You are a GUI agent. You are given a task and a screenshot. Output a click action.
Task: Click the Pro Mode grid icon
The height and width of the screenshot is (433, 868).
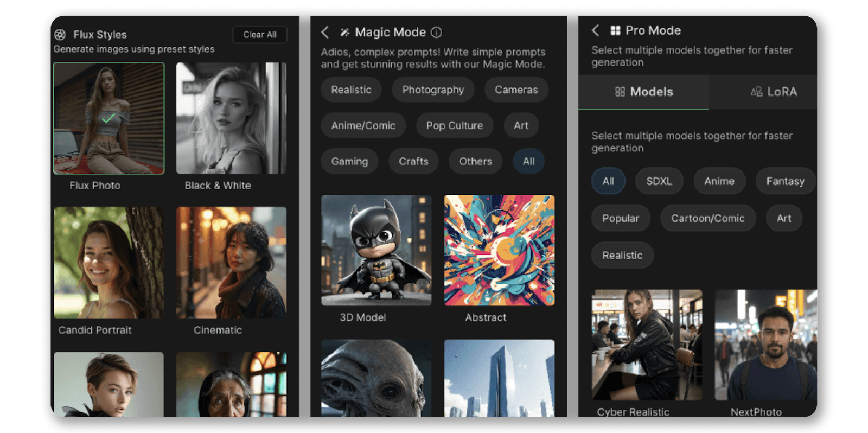pyautogui.click(x=615, y=30)
